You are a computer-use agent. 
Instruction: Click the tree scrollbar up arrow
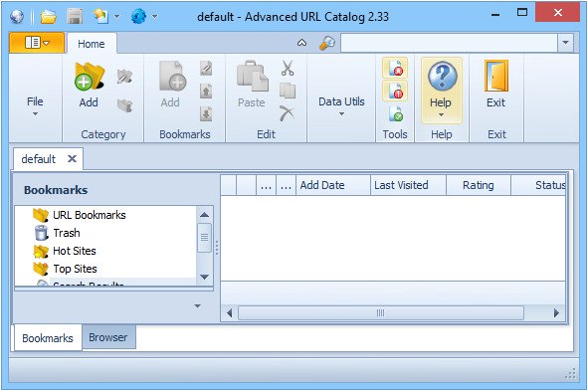pos(204,215)
